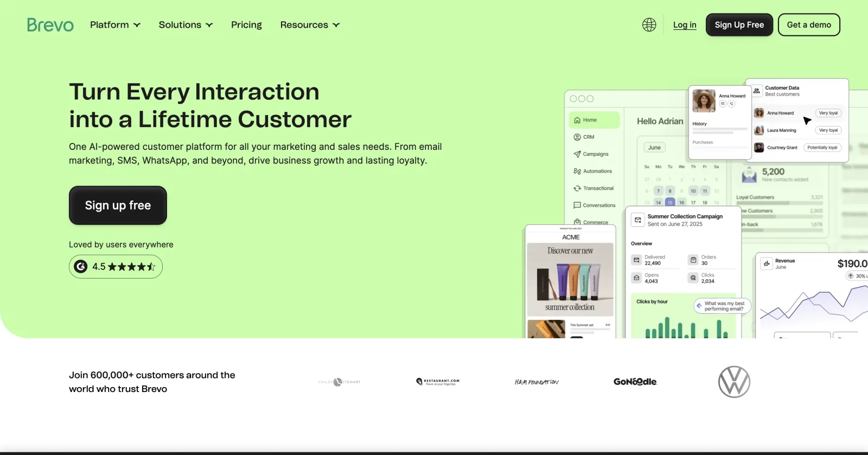Click the Restaurant.com logo
The width and height of the screenshot is (868, 455).
438,382
